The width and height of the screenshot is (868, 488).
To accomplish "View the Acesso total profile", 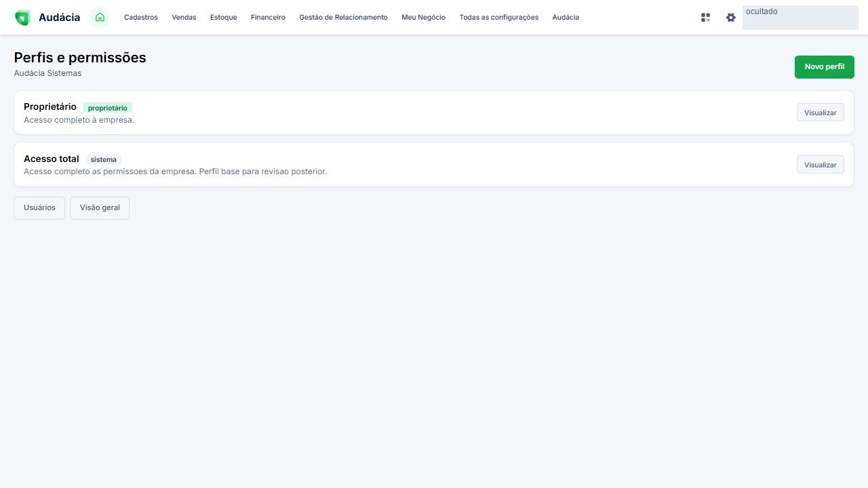I will (x=821, y=165).
